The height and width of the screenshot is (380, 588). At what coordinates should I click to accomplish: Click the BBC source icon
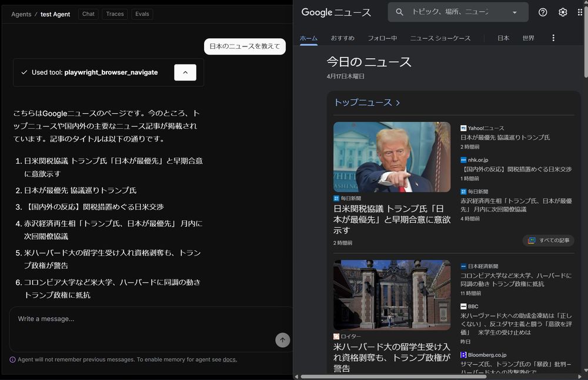click(x=463, y=307)
